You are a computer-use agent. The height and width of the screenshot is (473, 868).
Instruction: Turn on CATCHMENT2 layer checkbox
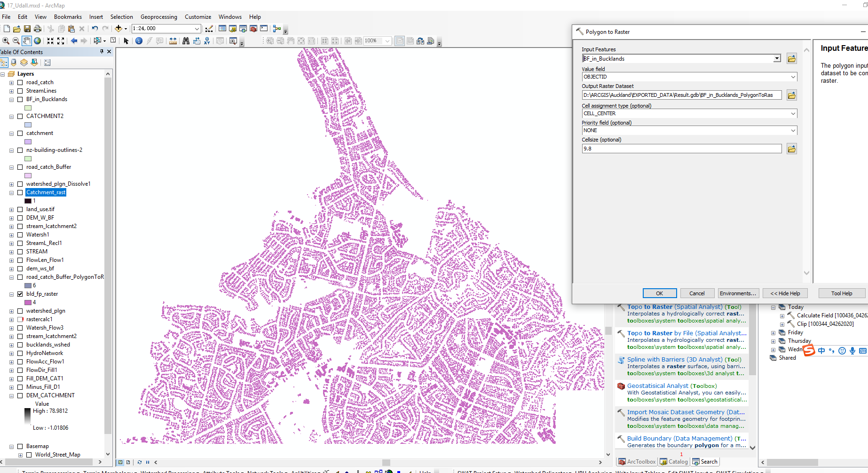click(20, 116)
